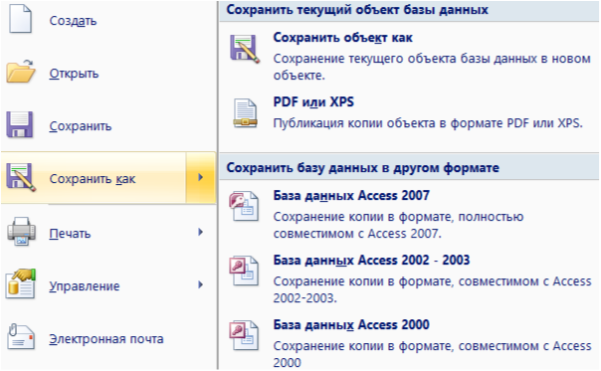
Task: Click header 'Сохранить базу данных в другом формате'
Action: (363, 167)
